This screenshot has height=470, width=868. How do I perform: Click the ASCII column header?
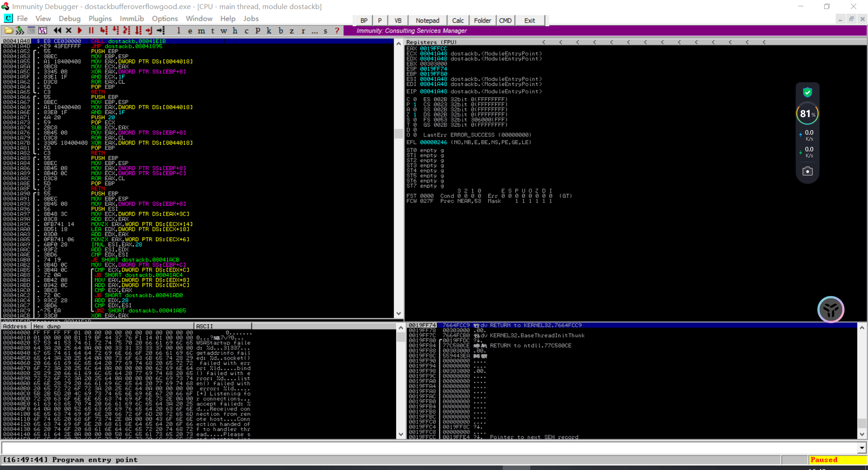click(x=222, y=326)
